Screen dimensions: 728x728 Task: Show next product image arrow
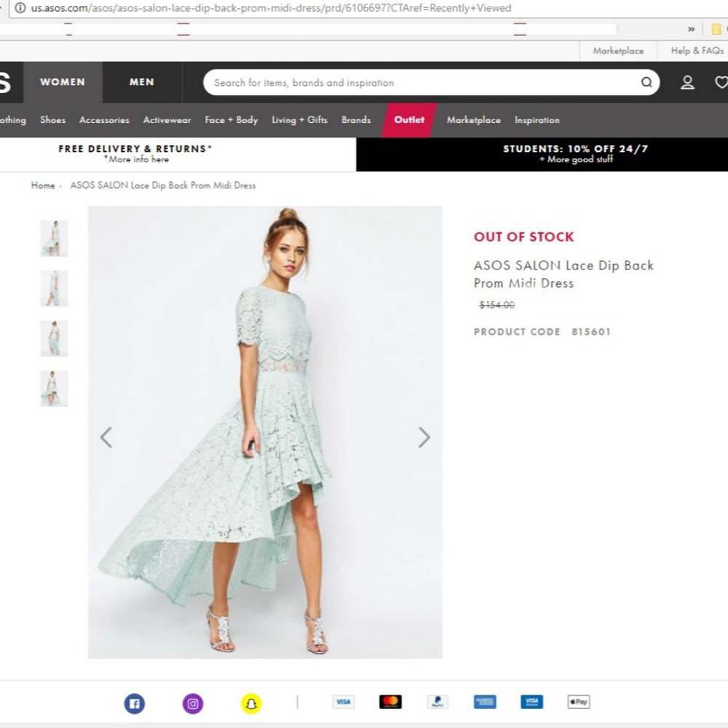[424, 437]
